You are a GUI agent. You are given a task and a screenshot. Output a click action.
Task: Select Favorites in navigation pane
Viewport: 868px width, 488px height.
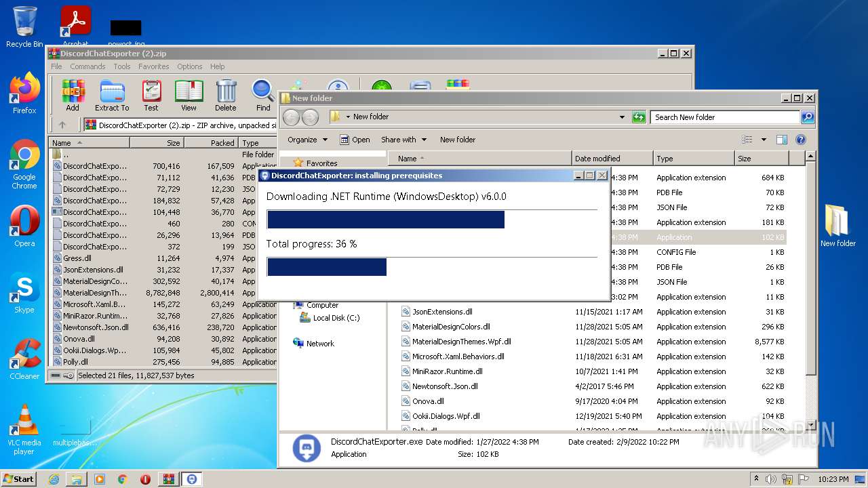point(315,163)
